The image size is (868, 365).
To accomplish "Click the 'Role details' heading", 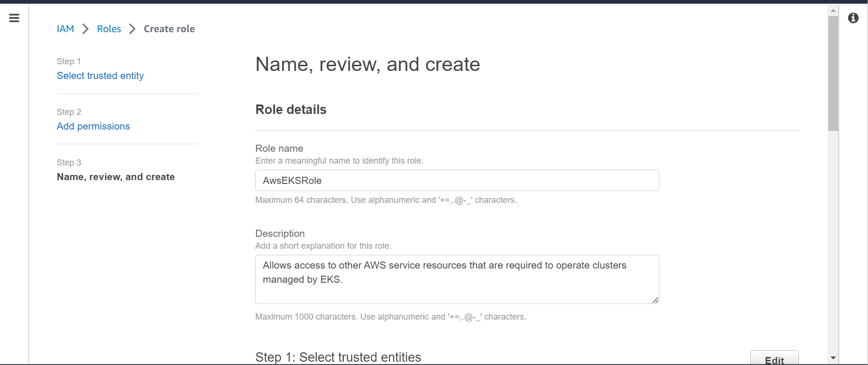I will (x=291, y=110).
